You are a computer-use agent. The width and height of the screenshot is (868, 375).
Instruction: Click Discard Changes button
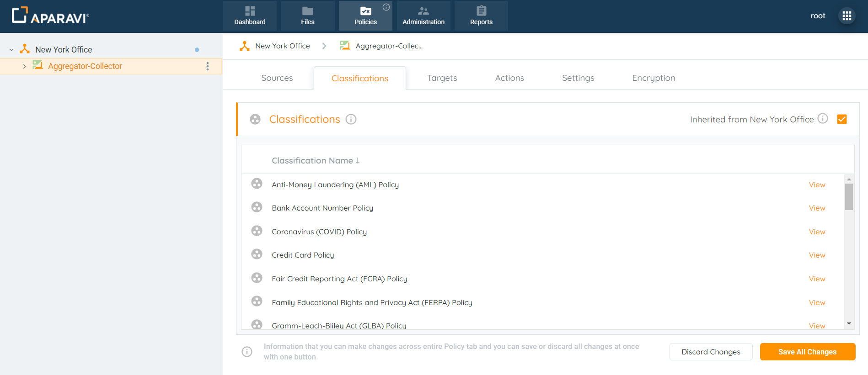point(711,352)
